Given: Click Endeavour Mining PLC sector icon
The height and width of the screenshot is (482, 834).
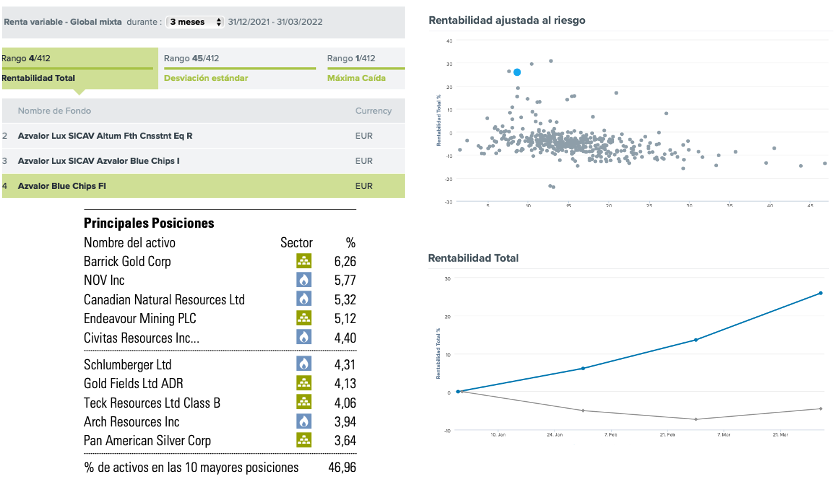Looking at the screenshot, I should (303, 318).
